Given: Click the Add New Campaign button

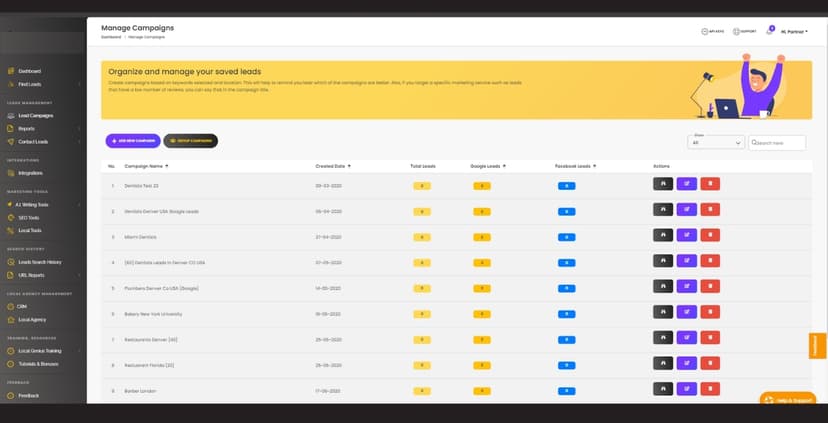Looking at the screenshot, I should pos(133,141).
